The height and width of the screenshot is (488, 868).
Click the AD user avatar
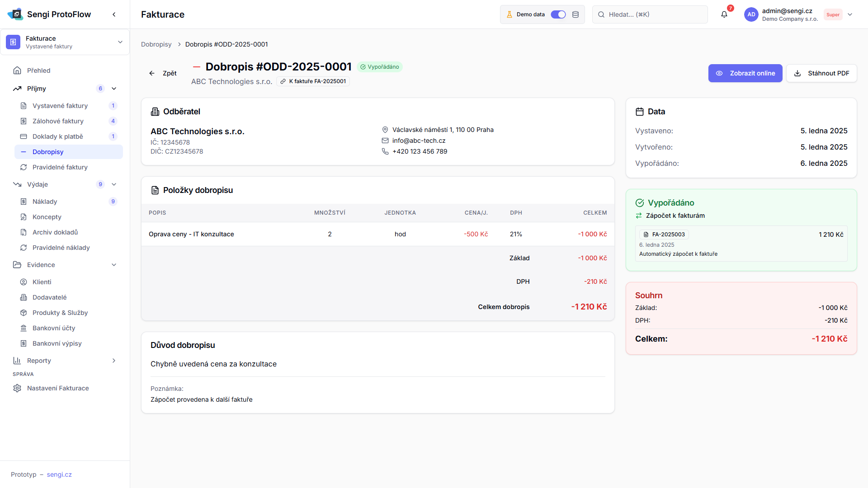(x=751, y=14)
